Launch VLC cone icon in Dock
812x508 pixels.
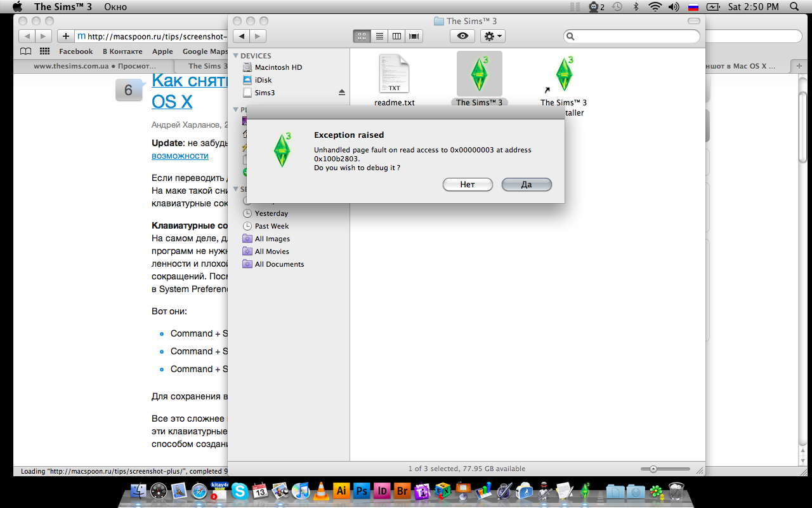(x=322, y=490)
